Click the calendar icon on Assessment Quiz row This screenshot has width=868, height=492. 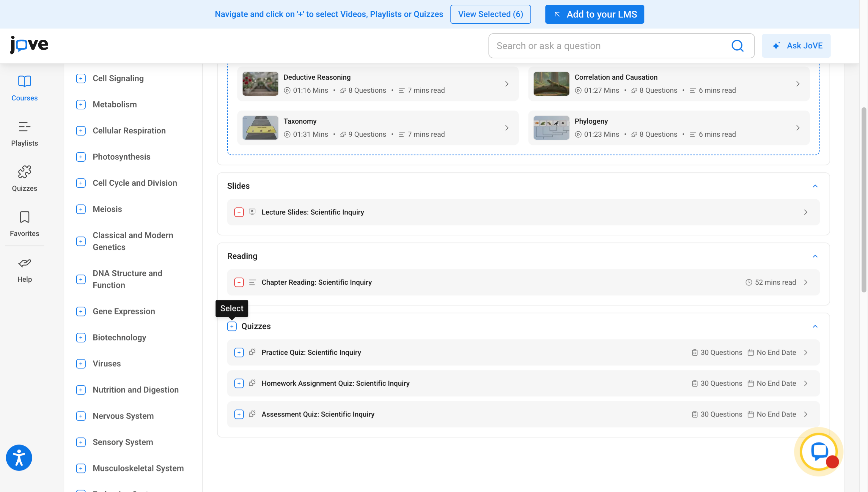(x=750, y=414)
